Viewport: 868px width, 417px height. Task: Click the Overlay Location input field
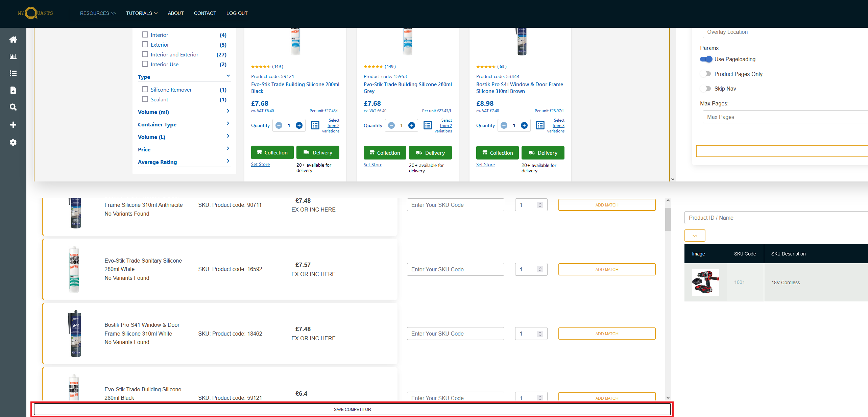coord(785,32)
